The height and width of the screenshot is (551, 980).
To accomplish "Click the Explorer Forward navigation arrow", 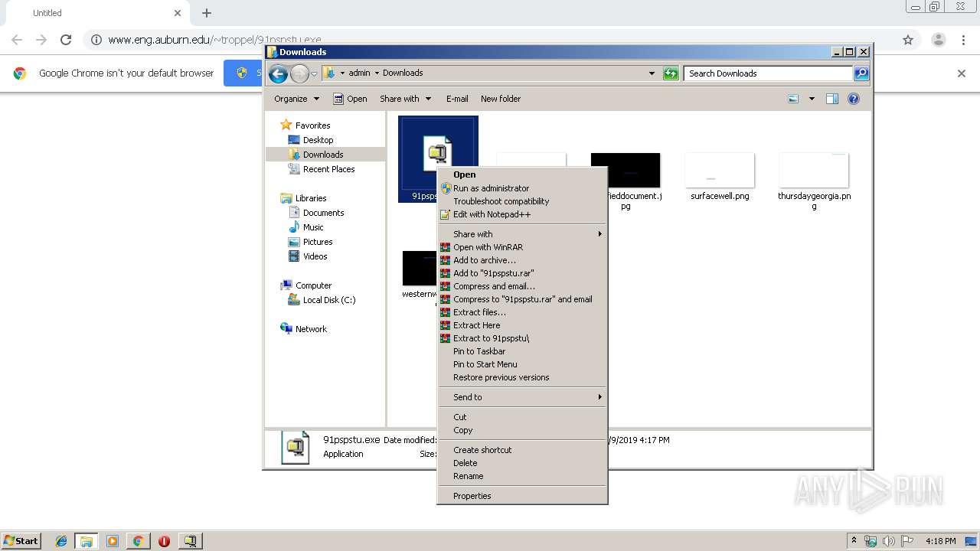I will point(299,73).
